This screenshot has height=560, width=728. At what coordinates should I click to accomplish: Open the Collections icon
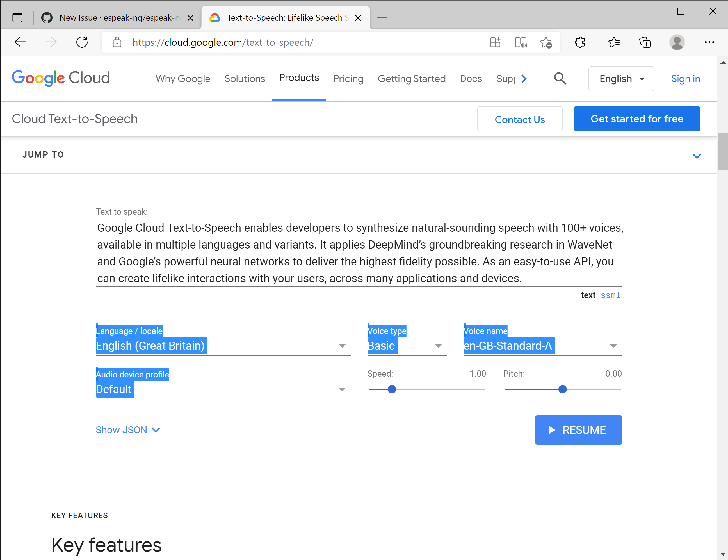(x=645, y=42)
